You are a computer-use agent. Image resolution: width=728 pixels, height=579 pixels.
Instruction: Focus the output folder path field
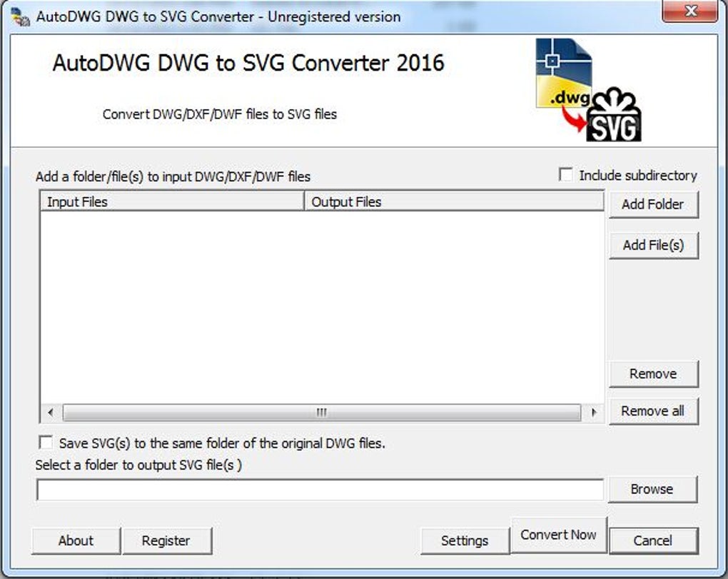(x=320, y=490)
